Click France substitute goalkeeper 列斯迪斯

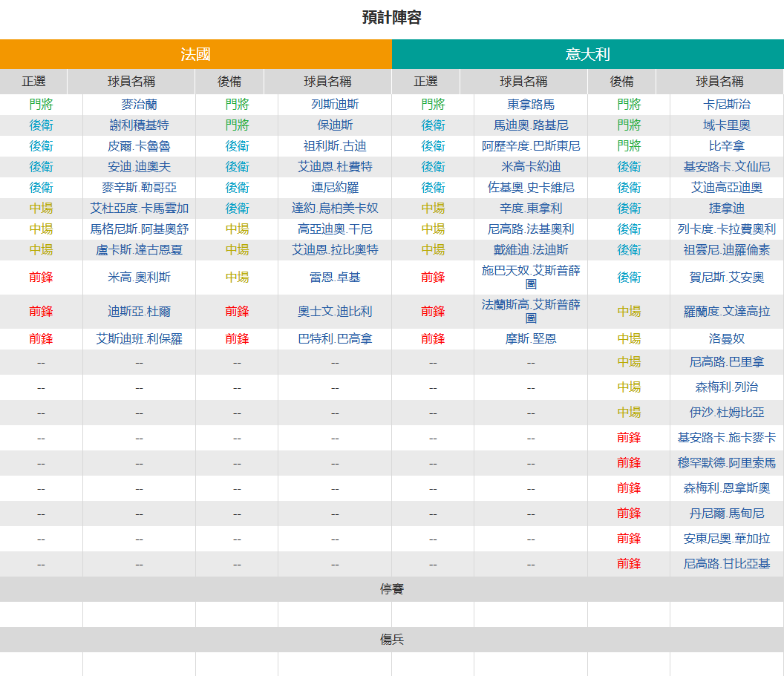tap(335, 105)
